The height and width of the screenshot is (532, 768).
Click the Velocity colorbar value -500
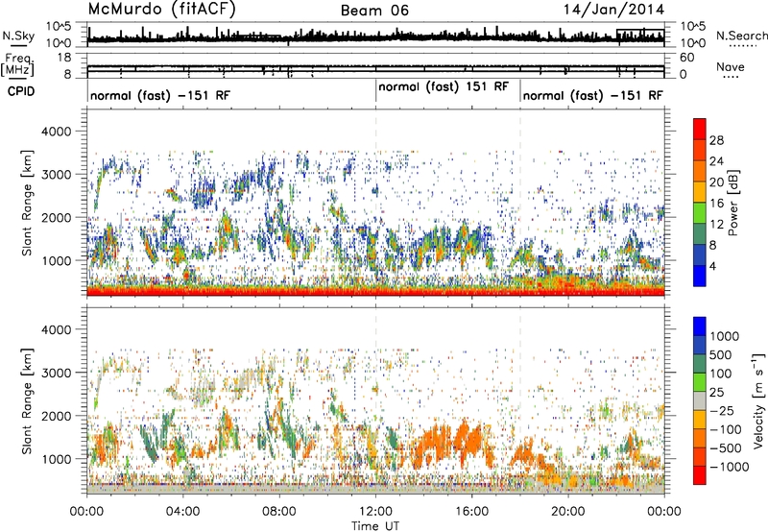coord(726,447)
